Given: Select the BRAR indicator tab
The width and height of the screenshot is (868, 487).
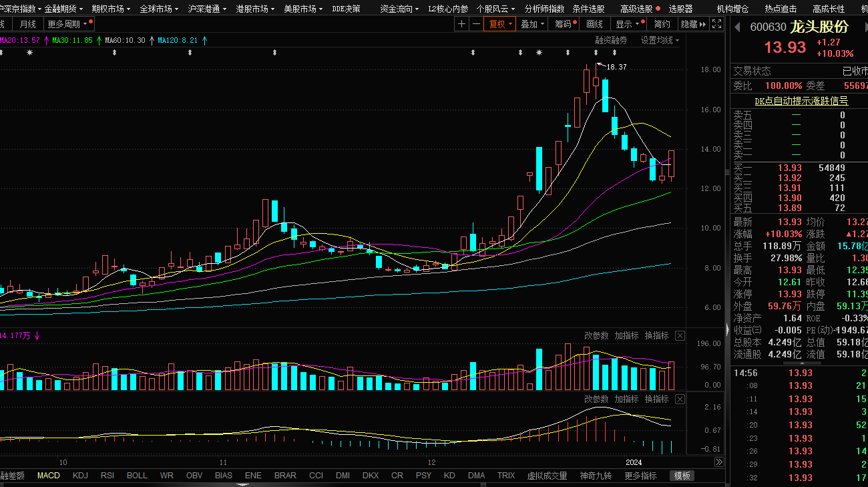Looking at the screenshot, I should click(285, 476).
